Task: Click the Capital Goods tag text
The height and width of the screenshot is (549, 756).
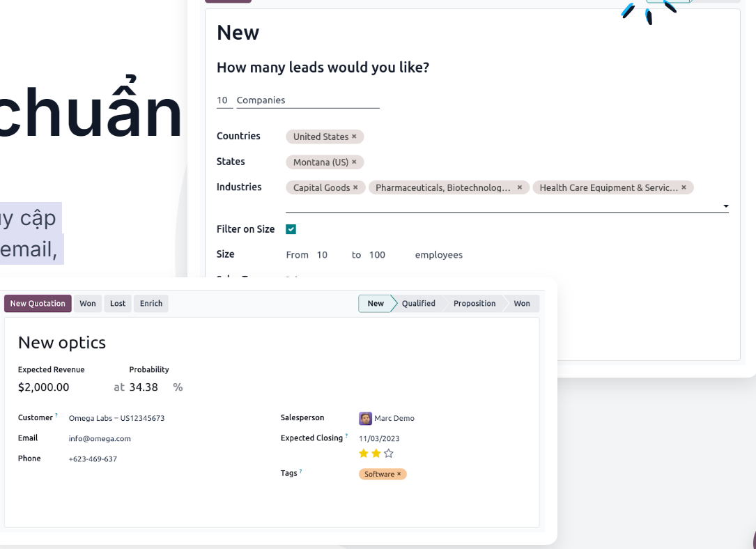Action: (322, 187)
